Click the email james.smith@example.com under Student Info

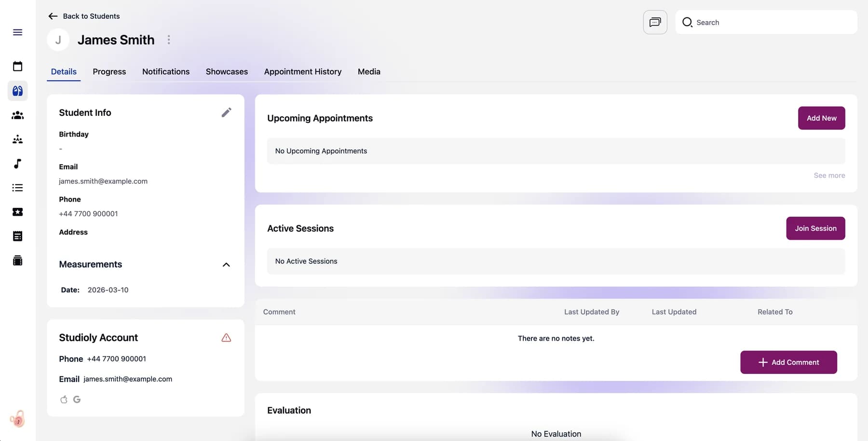(x=103, y=181)
